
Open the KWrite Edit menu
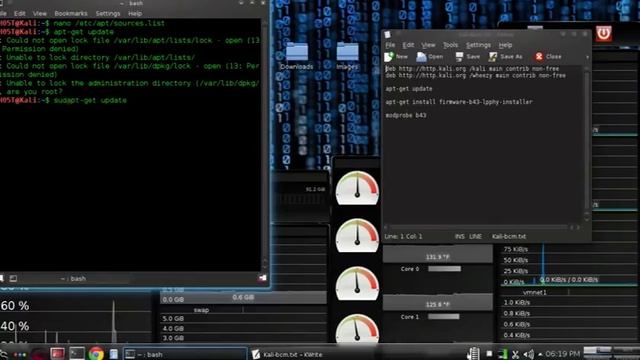408,45
